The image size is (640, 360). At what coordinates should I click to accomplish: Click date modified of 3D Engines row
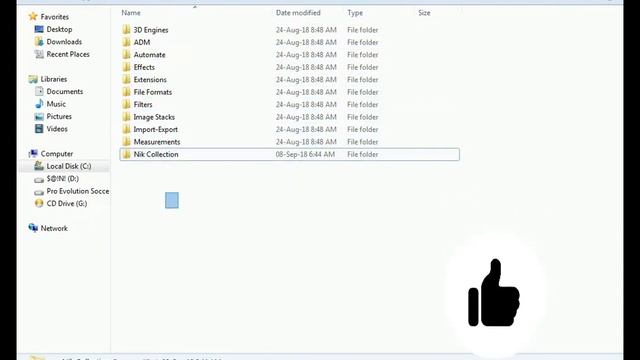[x=306, y=30]
